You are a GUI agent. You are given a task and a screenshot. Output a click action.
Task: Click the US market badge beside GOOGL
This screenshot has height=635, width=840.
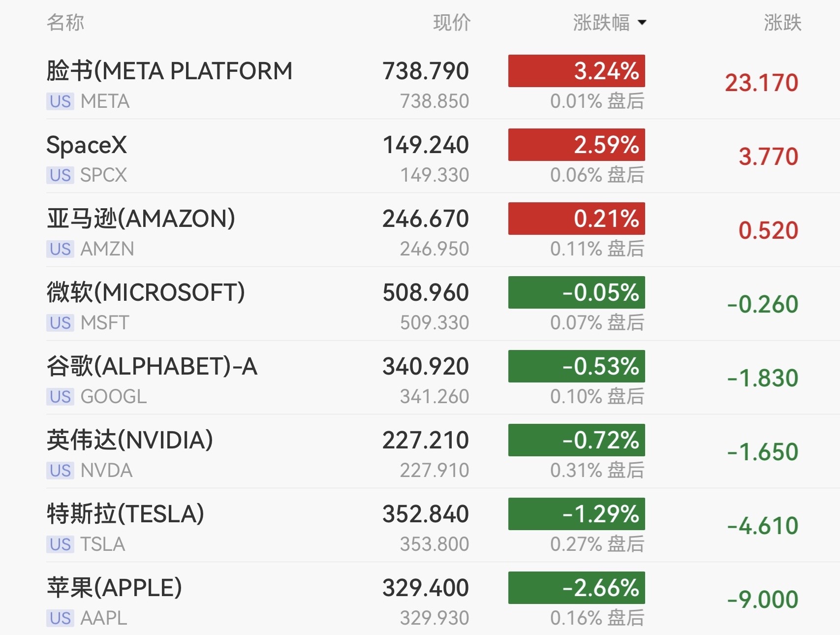tap(60, 397)
